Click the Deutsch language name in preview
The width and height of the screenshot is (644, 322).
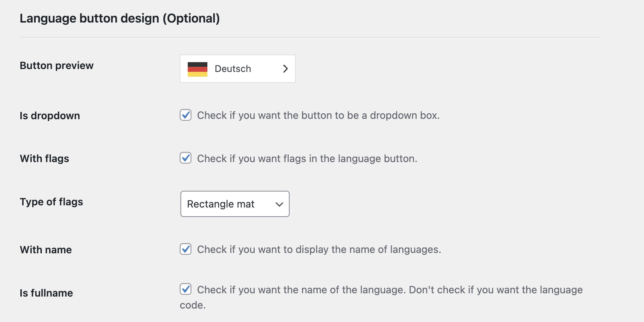pos(233,69)
